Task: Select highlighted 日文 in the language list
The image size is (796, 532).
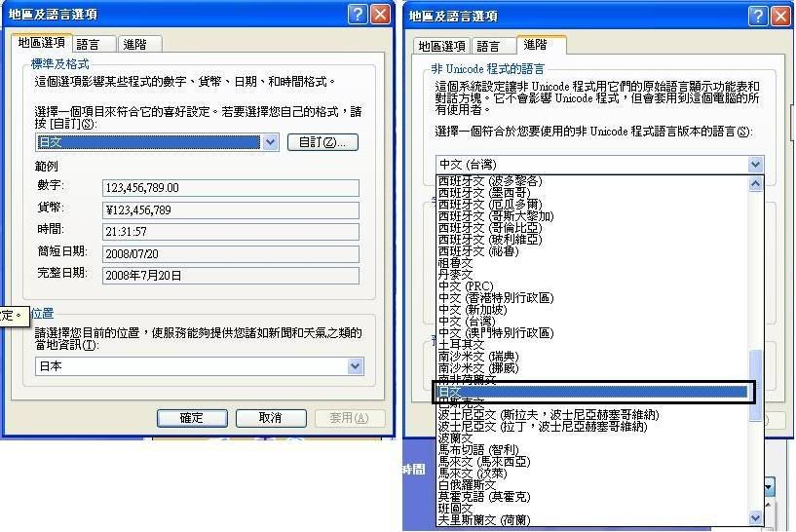Action: click(x=589, y=391)
